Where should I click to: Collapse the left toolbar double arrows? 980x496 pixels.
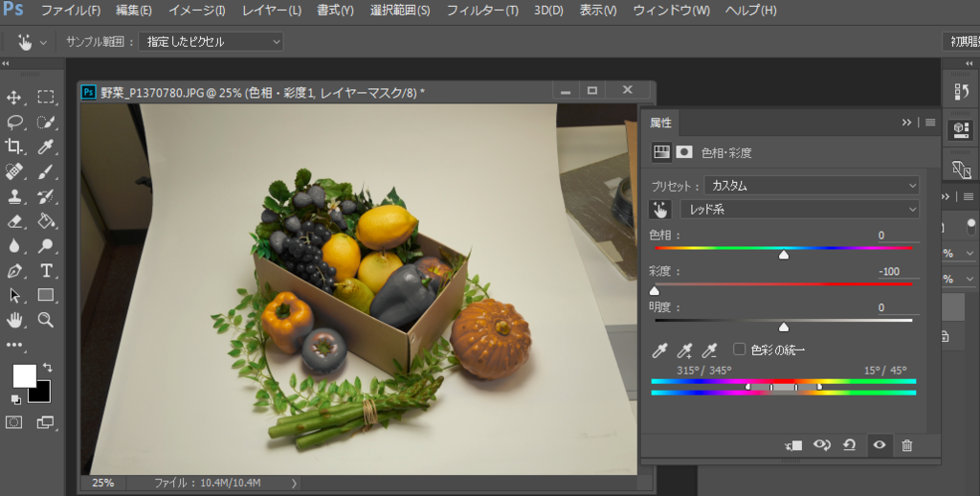[x=5, y=64]
